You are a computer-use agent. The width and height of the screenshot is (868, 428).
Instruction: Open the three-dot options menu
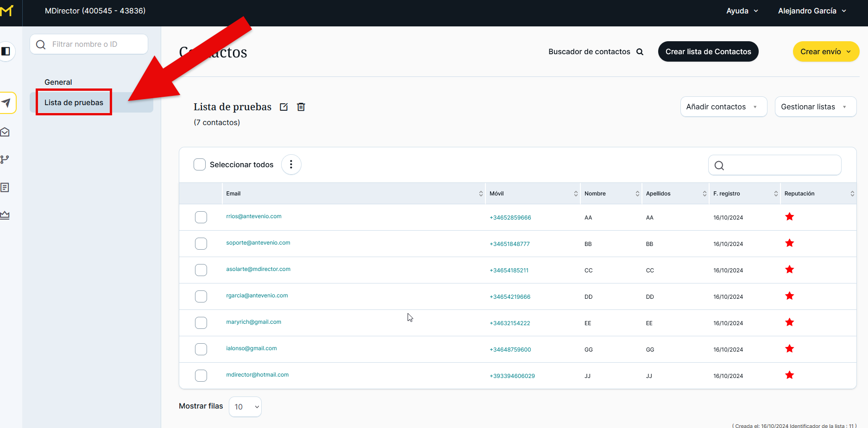pyautogui.click(x=291, y=164)
